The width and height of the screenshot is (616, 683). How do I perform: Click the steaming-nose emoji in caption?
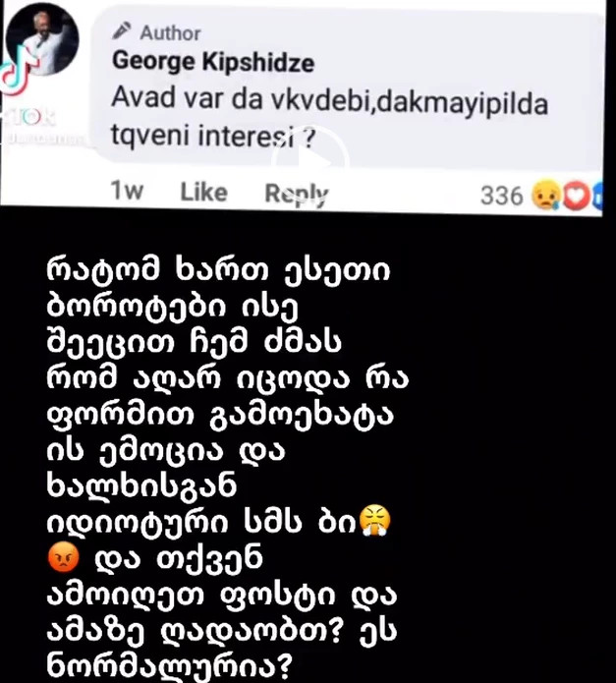(376, 520)
